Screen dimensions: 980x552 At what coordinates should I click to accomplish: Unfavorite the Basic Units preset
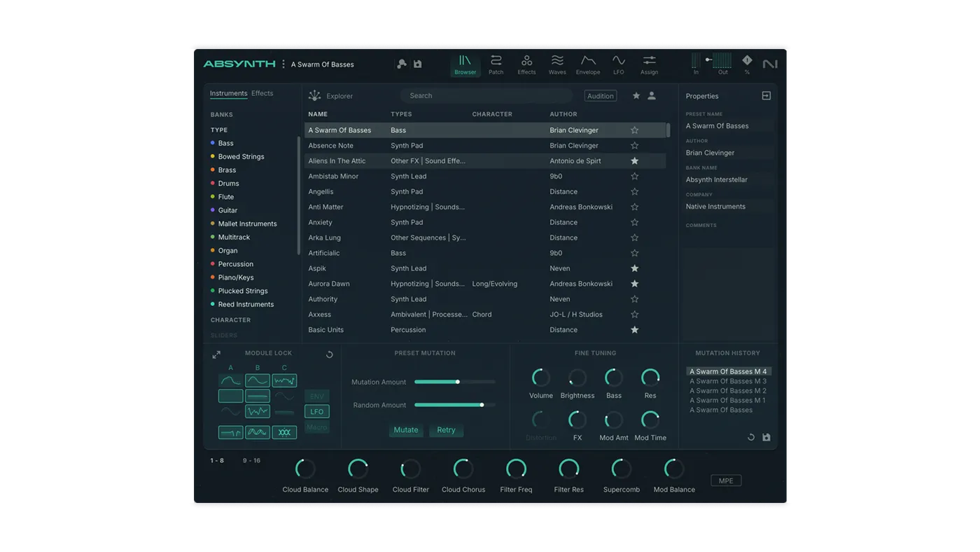[634, 330]
